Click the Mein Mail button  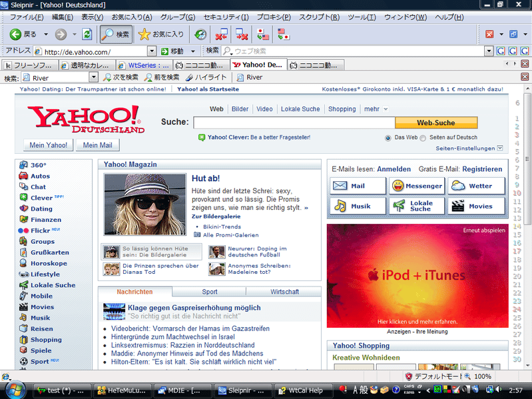(x=98, y=145)
